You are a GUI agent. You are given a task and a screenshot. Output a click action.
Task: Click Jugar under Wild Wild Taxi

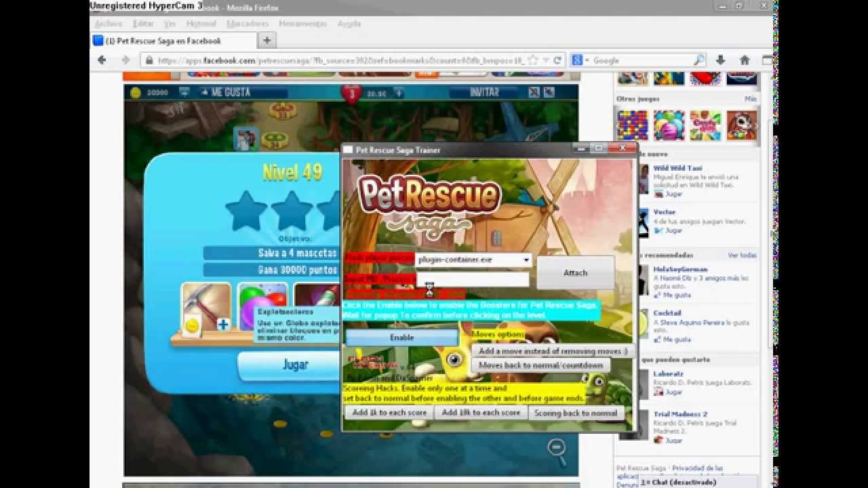pos(673,194)
